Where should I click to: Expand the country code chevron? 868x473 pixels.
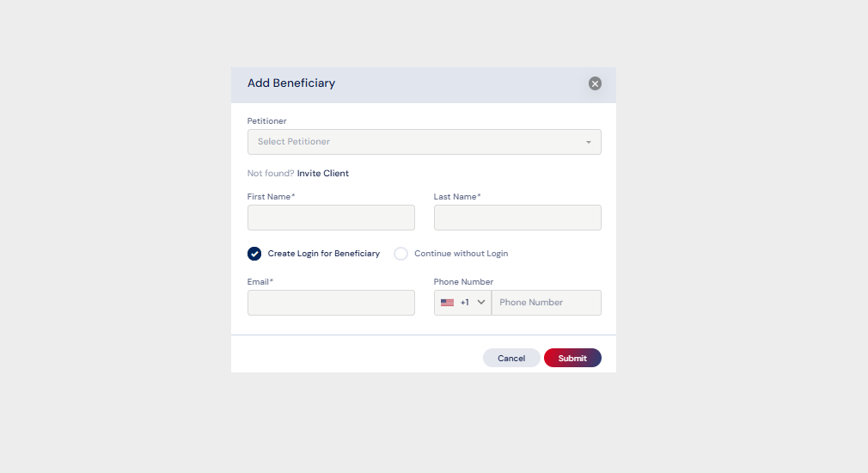pos(481,303)
